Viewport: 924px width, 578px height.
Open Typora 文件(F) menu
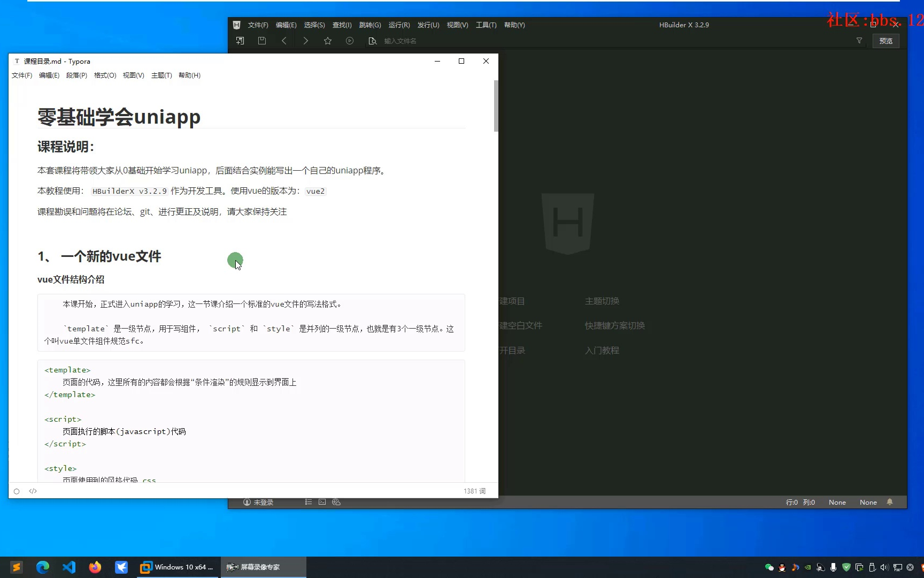(22, 75)
